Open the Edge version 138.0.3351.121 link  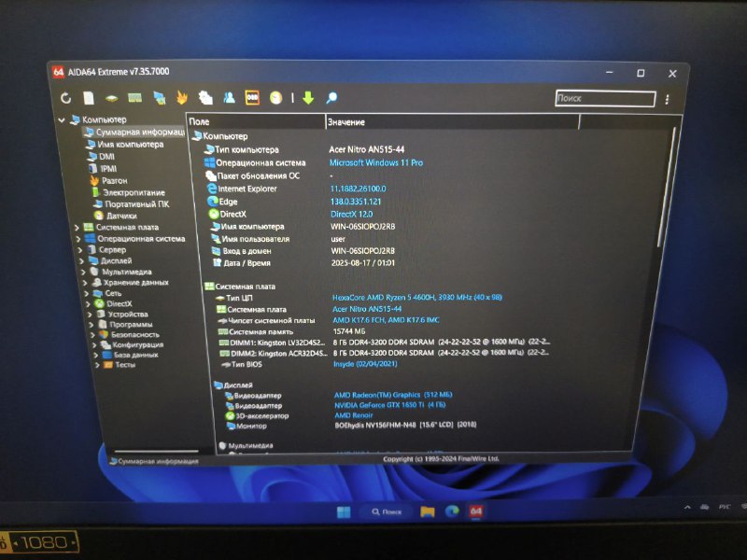356,202
